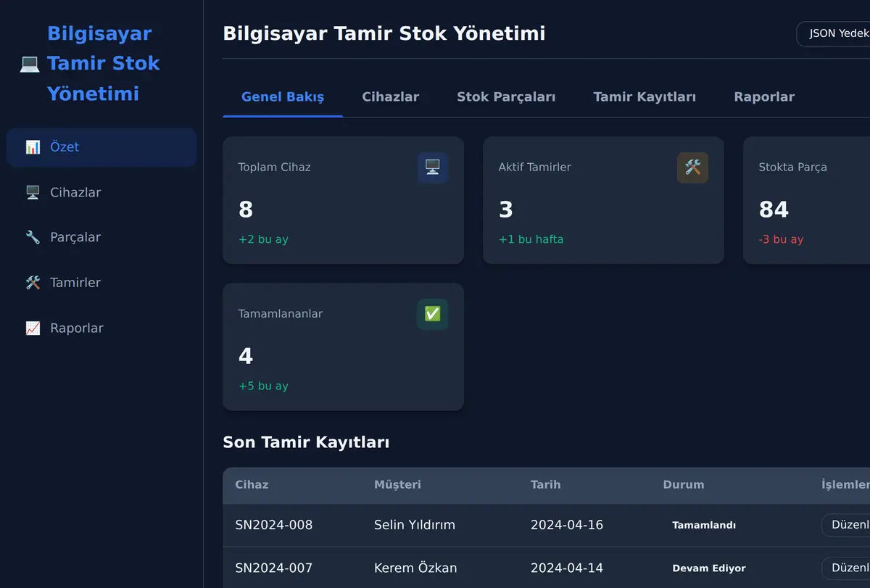Click the Tamamlananlar green checkmark icon
This screenshot has height=588, width=870.
pos(433,314)
